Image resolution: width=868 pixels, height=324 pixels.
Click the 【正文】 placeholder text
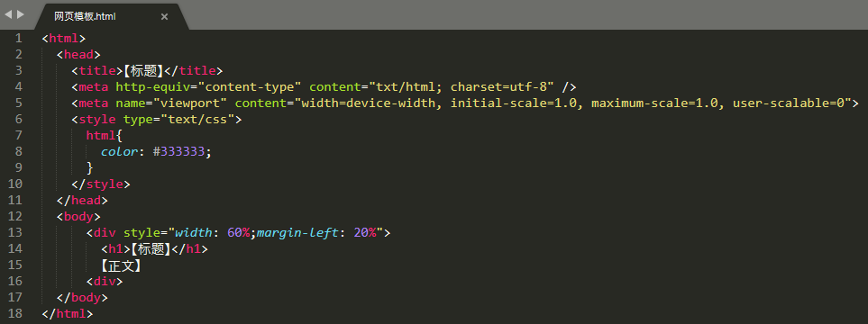[120, 265]
